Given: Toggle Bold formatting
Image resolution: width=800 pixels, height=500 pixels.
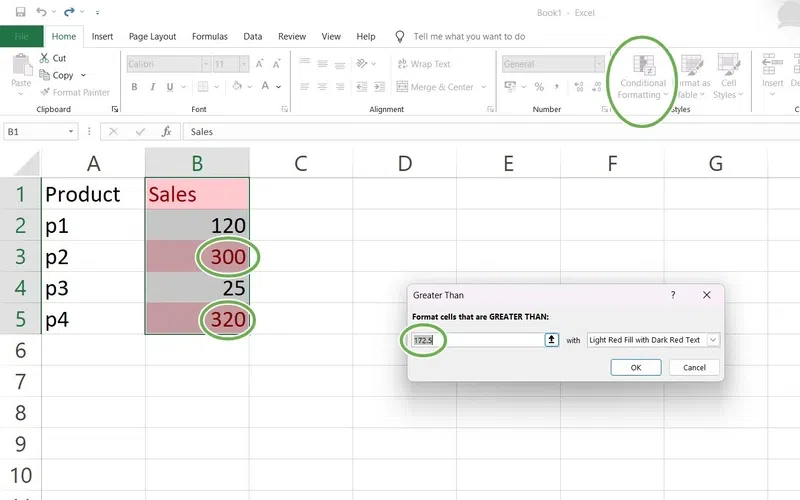Looking at the screenshot, I should click(132, 87).
